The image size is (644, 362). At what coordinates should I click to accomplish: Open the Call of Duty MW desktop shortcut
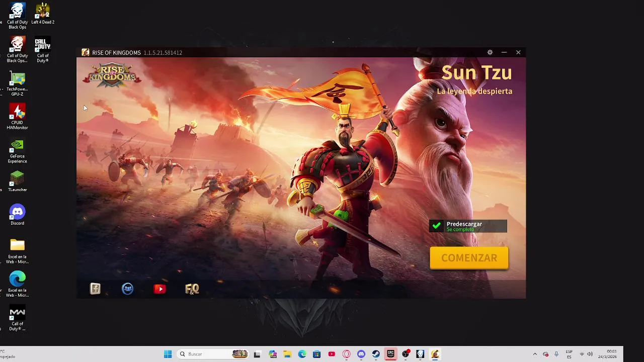pyautogui.click(x=17, y=318)
